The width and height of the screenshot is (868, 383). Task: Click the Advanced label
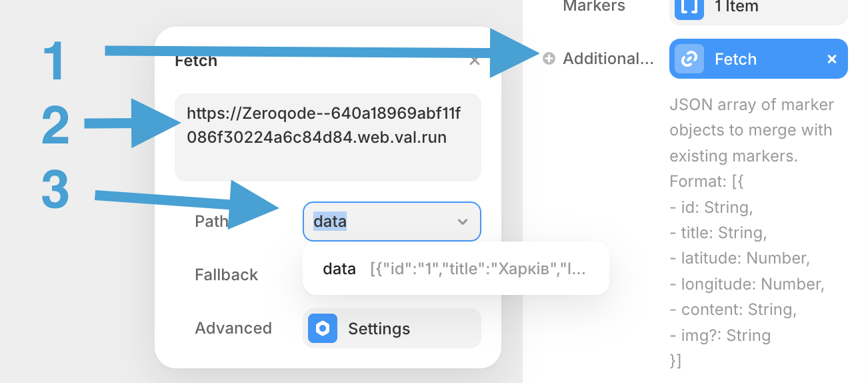(x=233, y=328)
